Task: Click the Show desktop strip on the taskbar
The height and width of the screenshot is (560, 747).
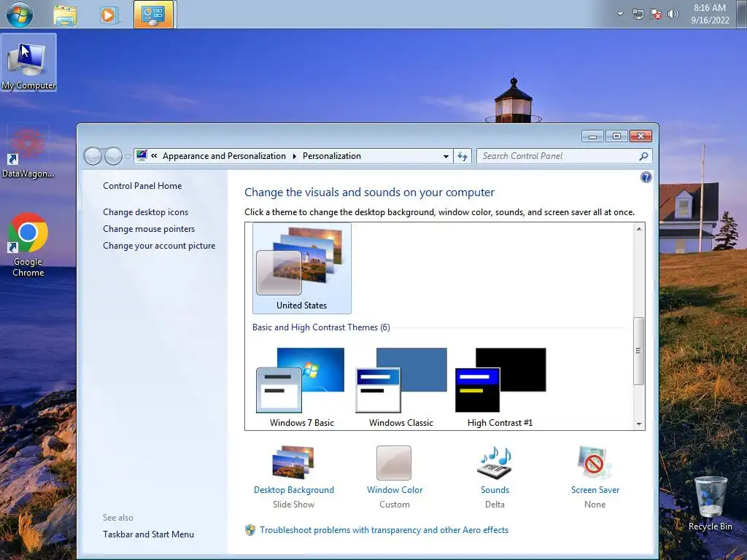Action: (x=742, y=15)
